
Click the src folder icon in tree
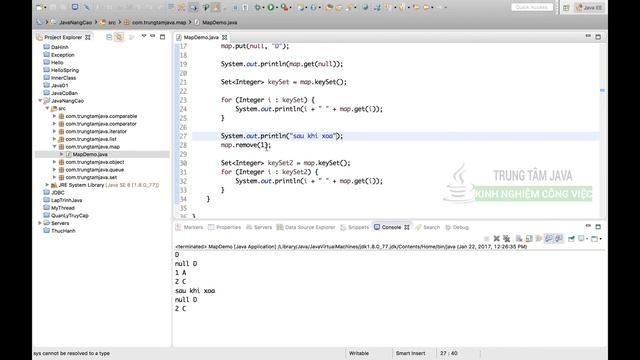tap(54, 108)
